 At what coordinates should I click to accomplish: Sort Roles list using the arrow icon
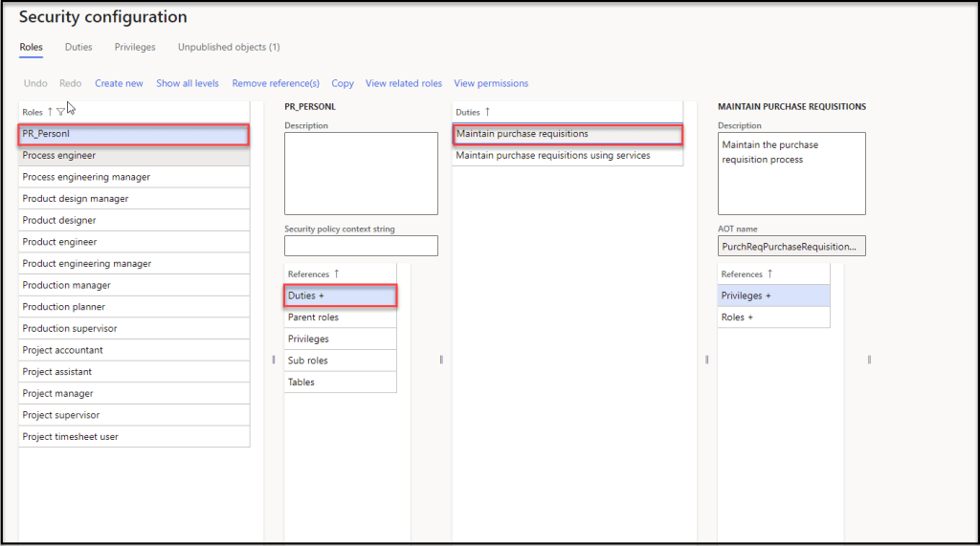(51, 112)
